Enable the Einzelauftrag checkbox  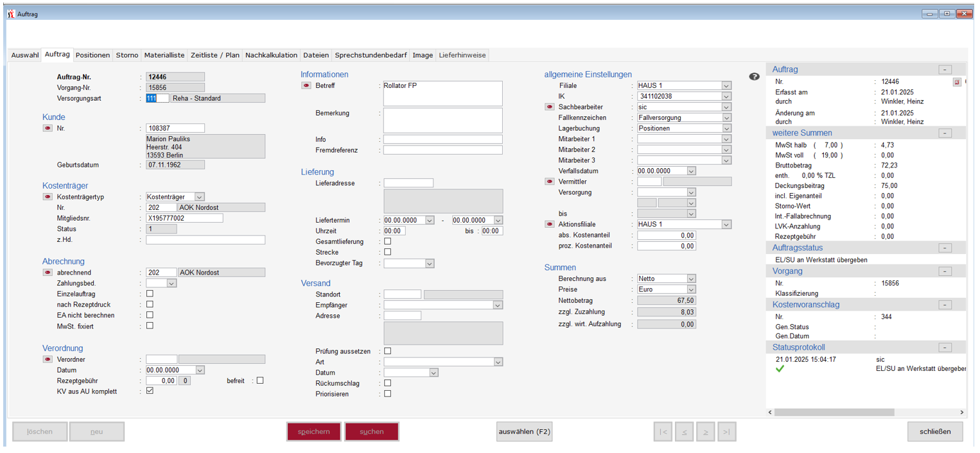[150, 294]
